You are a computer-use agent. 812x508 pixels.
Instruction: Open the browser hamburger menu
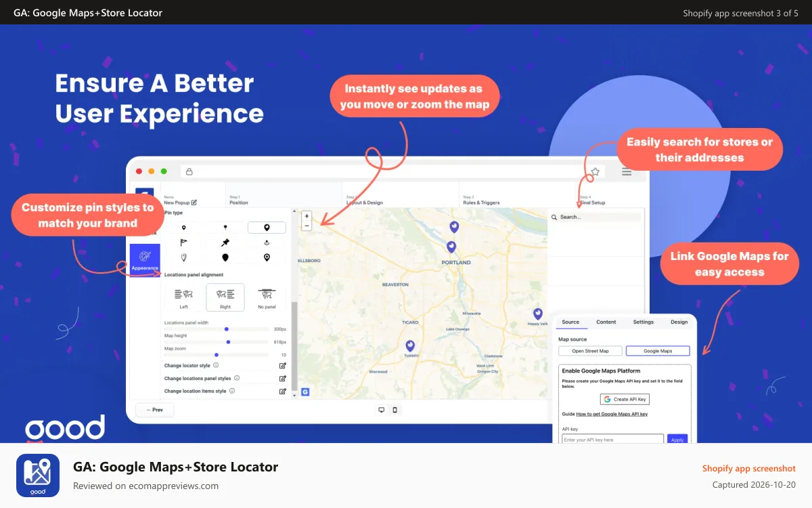(x=627, y=172)
